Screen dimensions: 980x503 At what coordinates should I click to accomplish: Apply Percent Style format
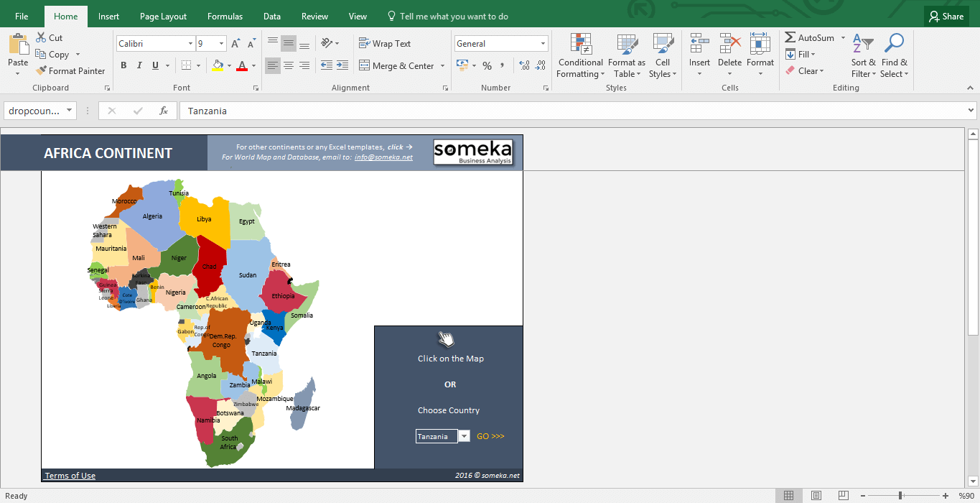487,66
